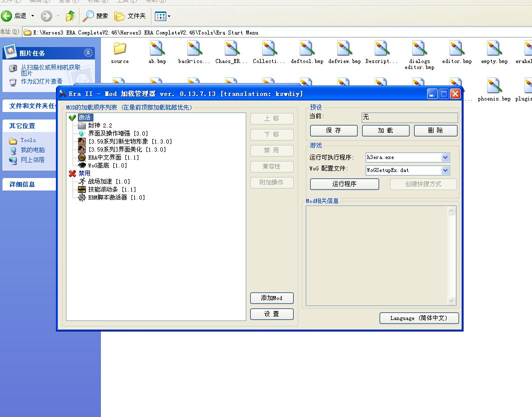Select the back-ico bmp file icon

point(194,48)
